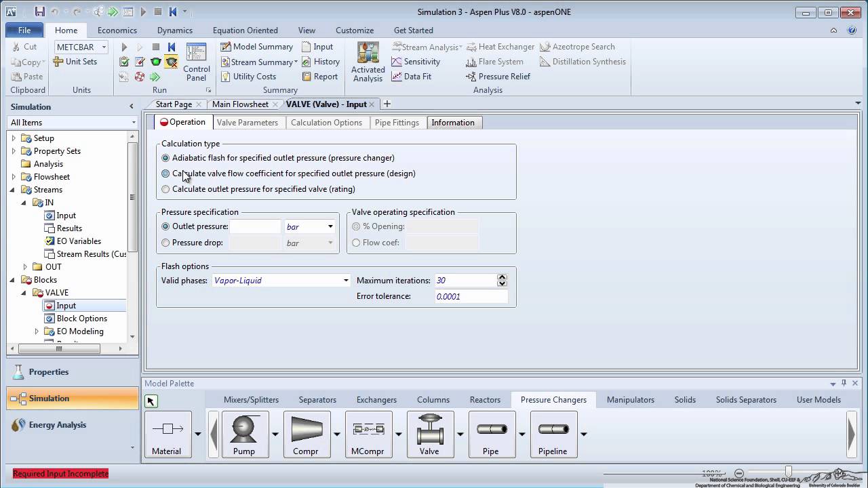The height and width of the screenshot is (488, 868).
Task: Select the Pipe model in the palette
Action: [491, 434]
